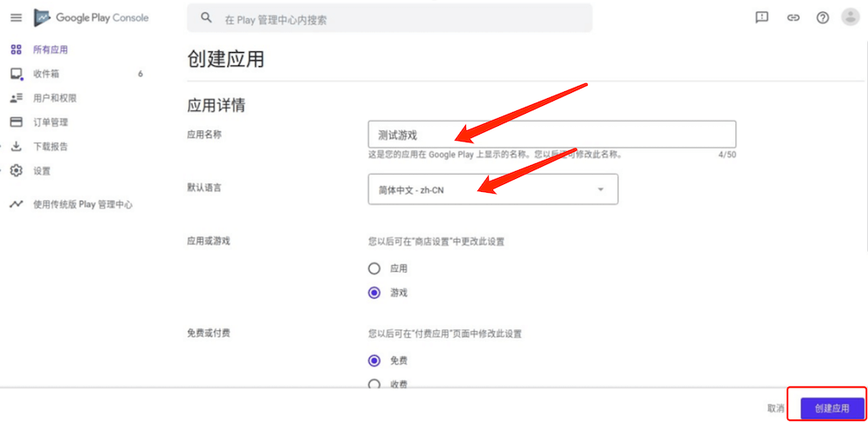Choose the 免费 radio option

tap(374, 360)
